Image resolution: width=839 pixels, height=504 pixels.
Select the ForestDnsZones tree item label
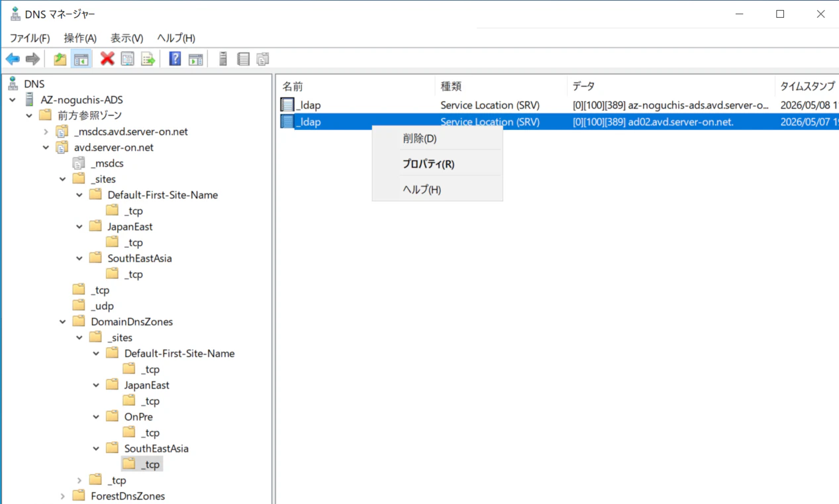(128, 496)
